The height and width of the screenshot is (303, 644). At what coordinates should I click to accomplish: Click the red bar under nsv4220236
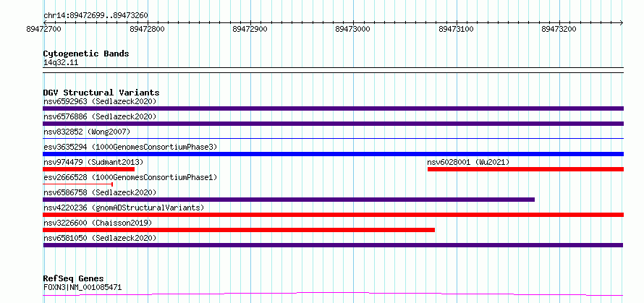333,215
